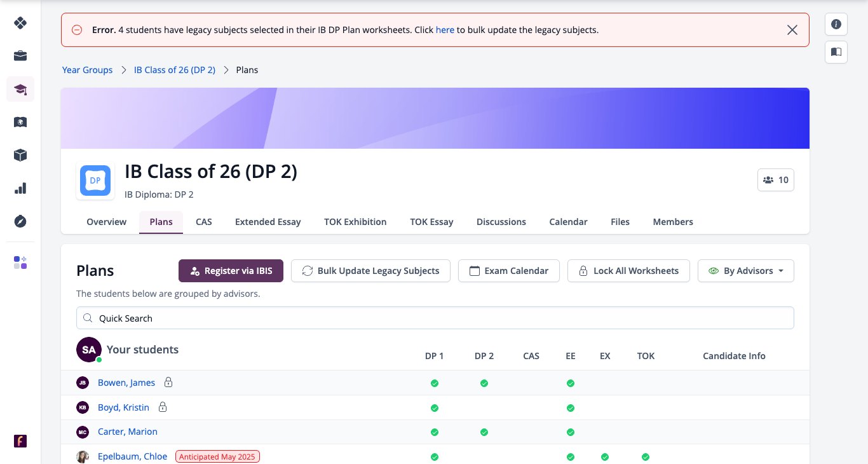This screenshot has width=868, height=464.
Task: Open the cube icon in sidebar
Action: point(20,155)
